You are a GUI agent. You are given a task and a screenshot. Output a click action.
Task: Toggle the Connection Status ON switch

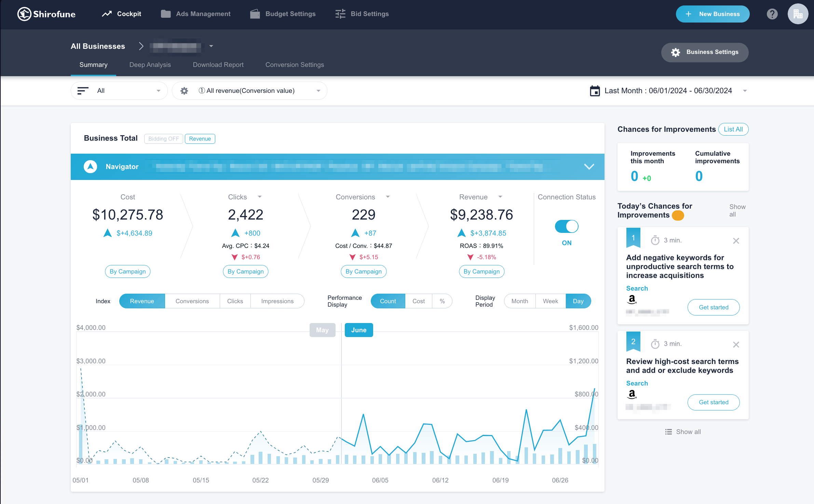566,225
